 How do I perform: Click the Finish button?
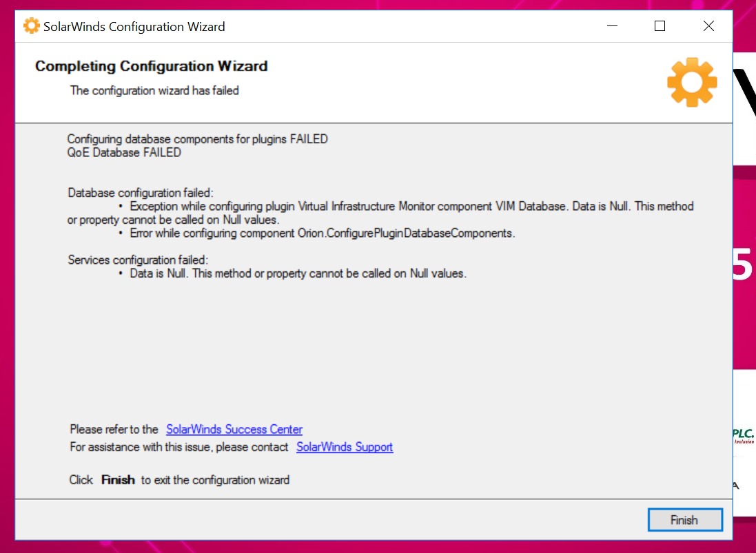tap(684, 520)
